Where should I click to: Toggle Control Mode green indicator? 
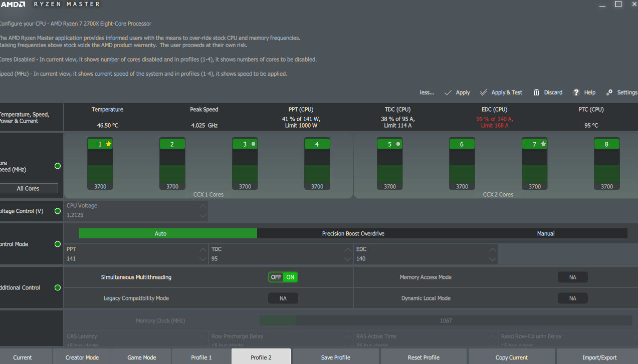[58, 244]
